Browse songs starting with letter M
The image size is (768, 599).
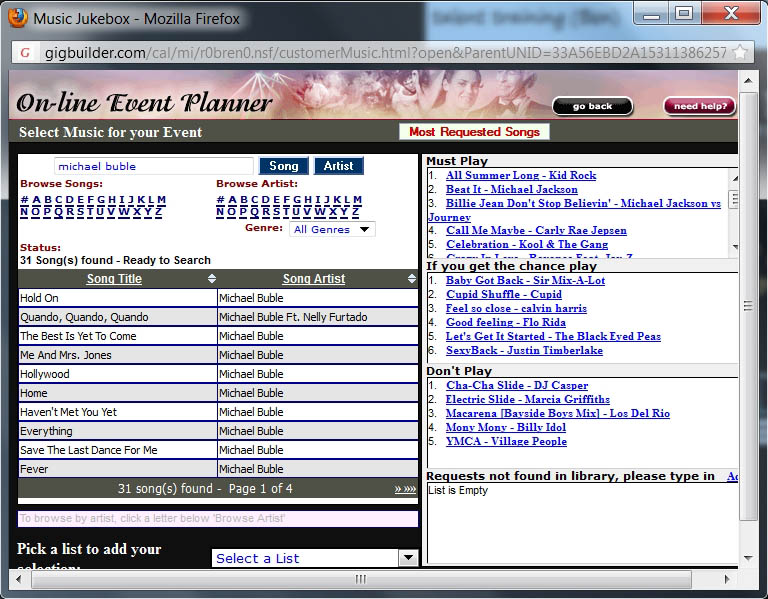pos(162,200)
